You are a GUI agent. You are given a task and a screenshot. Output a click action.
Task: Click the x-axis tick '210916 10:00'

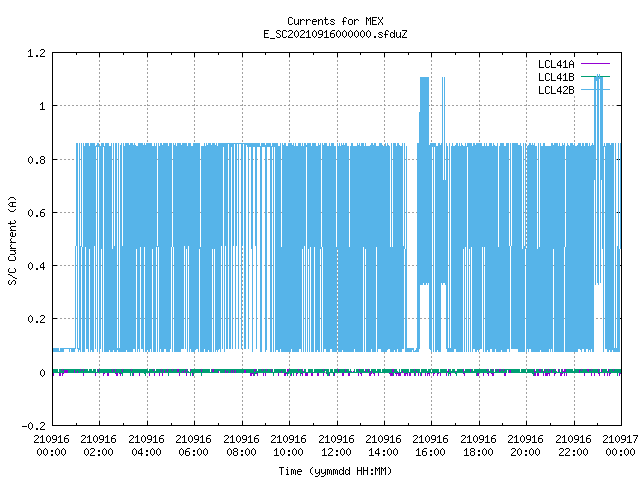[x=288, y=446]
